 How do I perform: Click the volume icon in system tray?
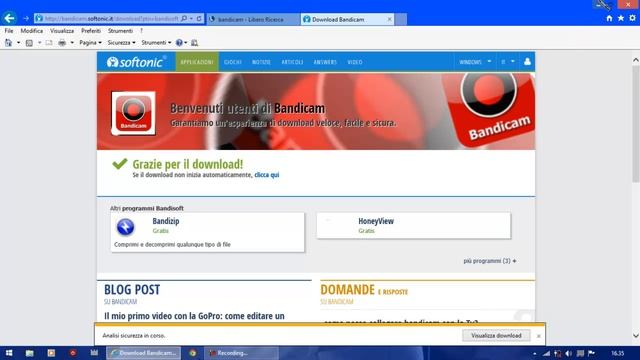[568, 353]
